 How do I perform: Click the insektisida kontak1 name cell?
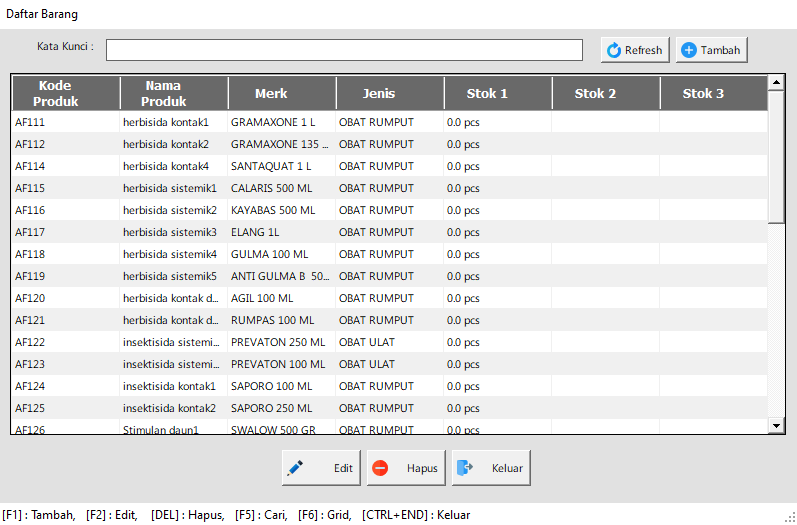(173, 386)
